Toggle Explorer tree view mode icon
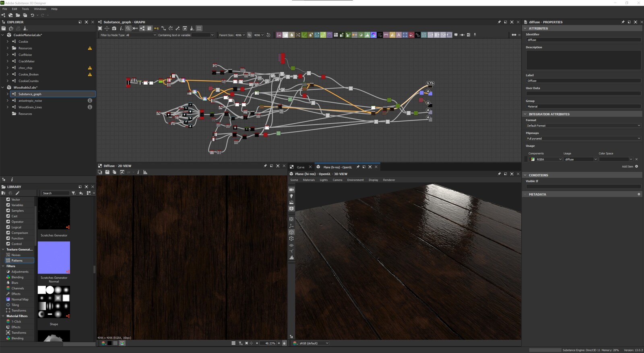 (x=4, y=180)
